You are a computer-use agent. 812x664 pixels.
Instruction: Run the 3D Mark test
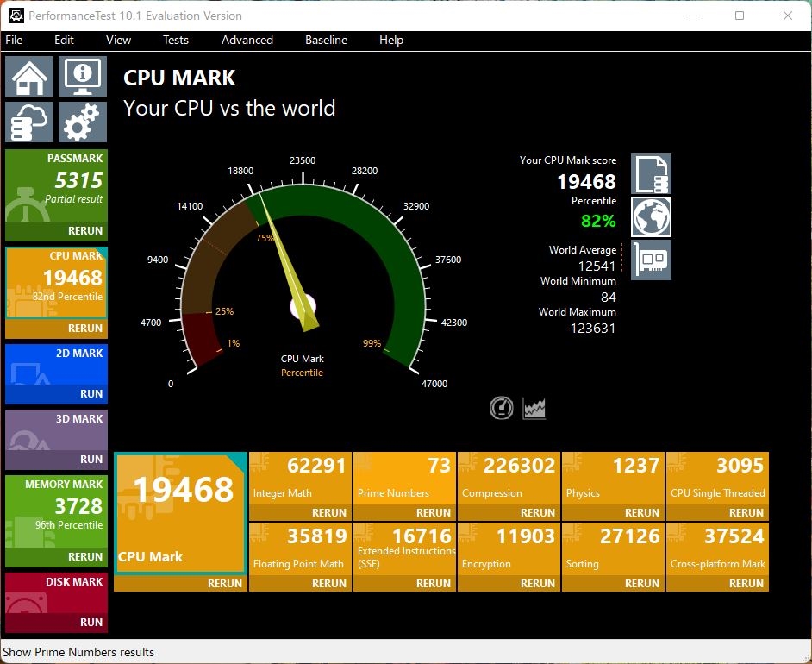pyautogui.click(x=56, y=460)
